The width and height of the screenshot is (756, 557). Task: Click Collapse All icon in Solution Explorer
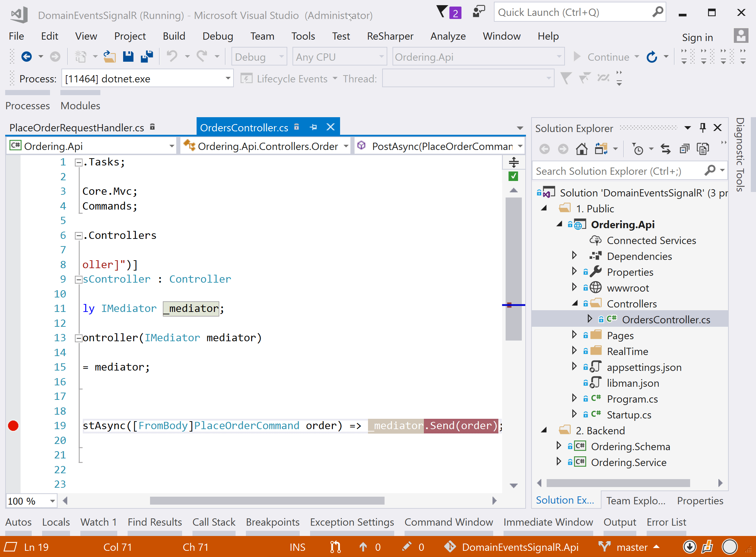pos(684,149)
